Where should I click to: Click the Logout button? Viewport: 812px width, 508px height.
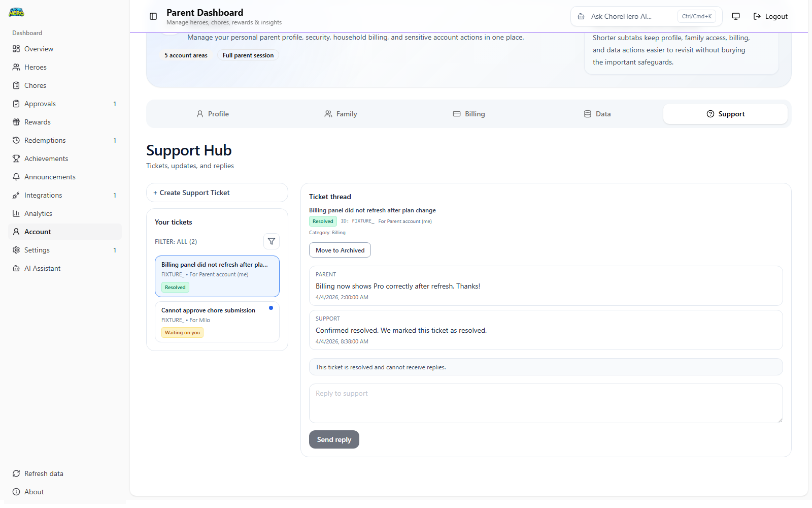coord(770,16)
